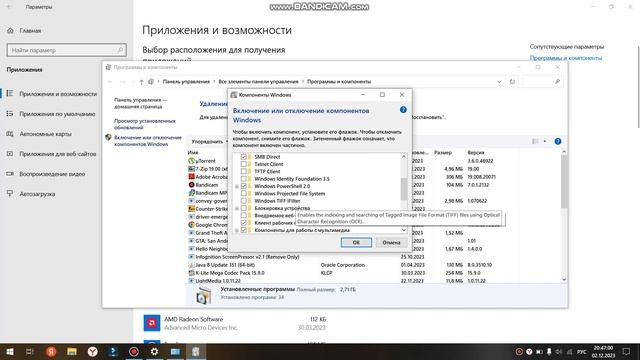Click Все элементы панели управления breadcrumb
The image size is (640, 360).
click(258, 82)
